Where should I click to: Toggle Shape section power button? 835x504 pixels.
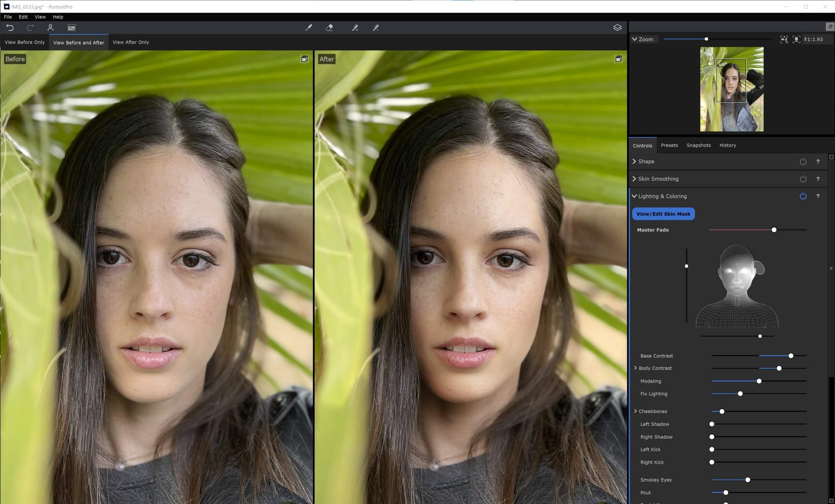(803, 162)
